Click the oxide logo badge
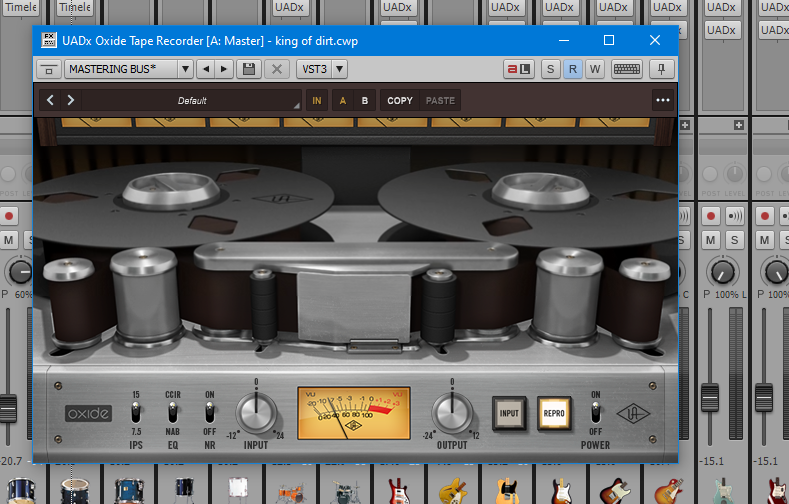 point(89,414)
